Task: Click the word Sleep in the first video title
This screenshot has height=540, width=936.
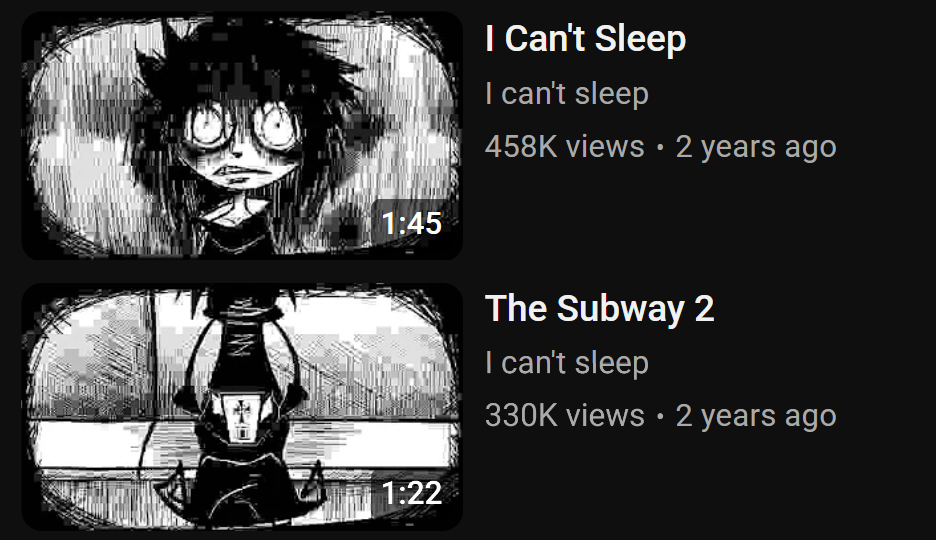Action: (640, 39)
